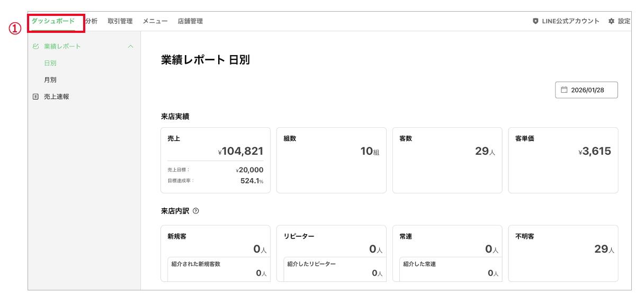Select 日別 in the sidebar

coord(50,63)
